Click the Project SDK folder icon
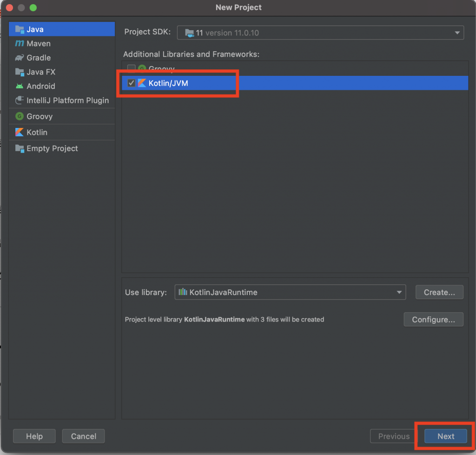 tap(190, 33)
